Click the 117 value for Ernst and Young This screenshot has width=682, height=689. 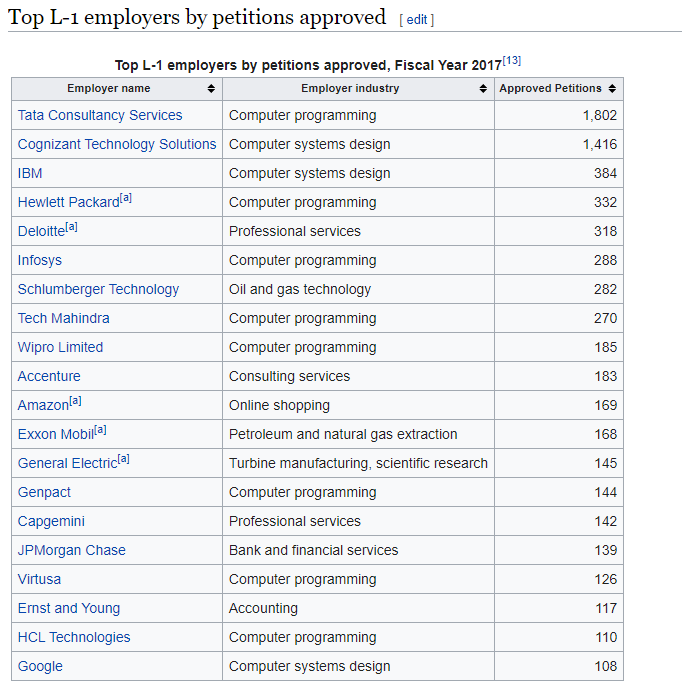606,608
